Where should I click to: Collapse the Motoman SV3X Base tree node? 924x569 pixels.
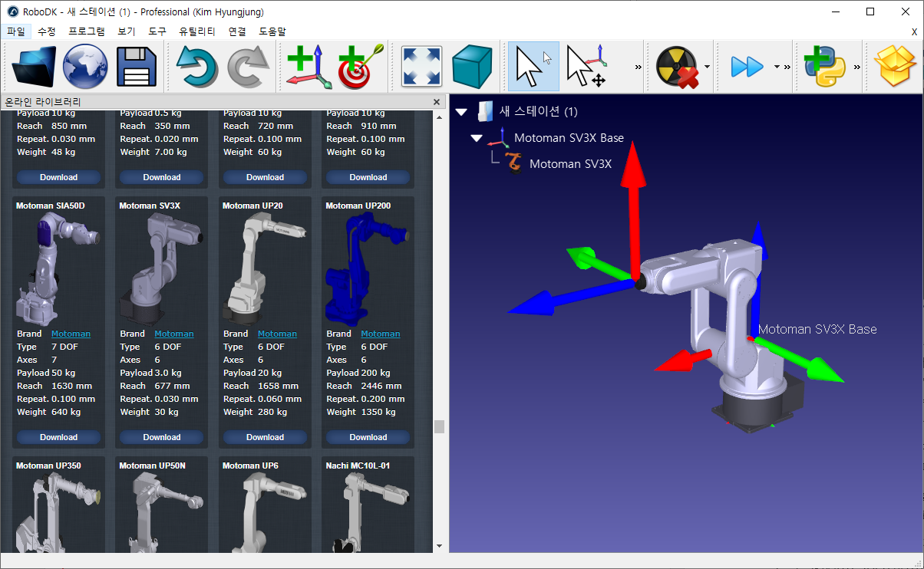tap(477, 138)
